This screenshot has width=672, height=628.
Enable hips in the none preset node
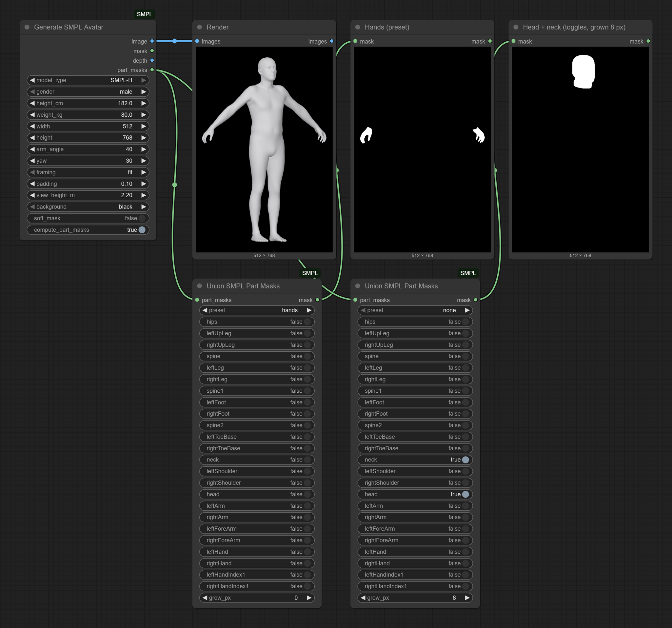pyautogui.click(x=415, y=322)
